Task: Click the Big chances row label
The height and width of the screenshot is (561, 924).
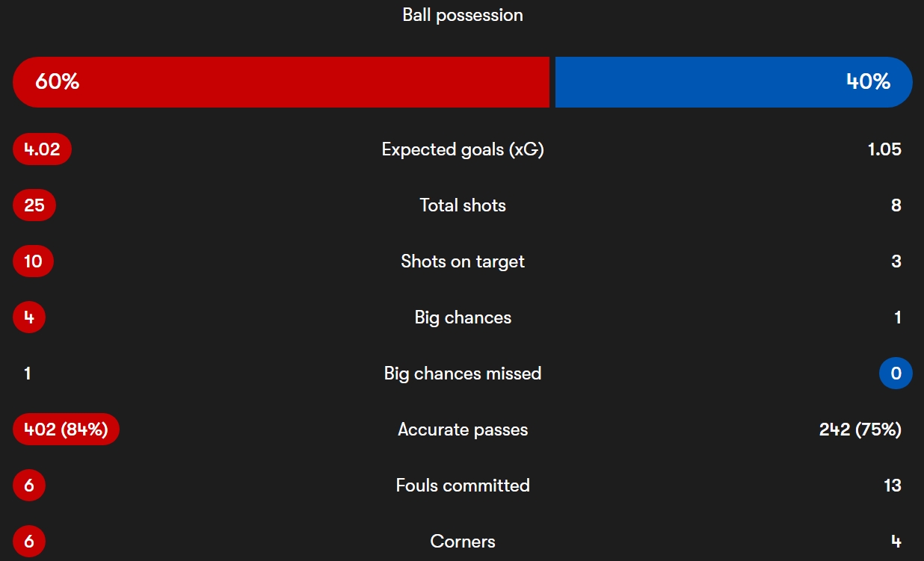Action: 463,317
